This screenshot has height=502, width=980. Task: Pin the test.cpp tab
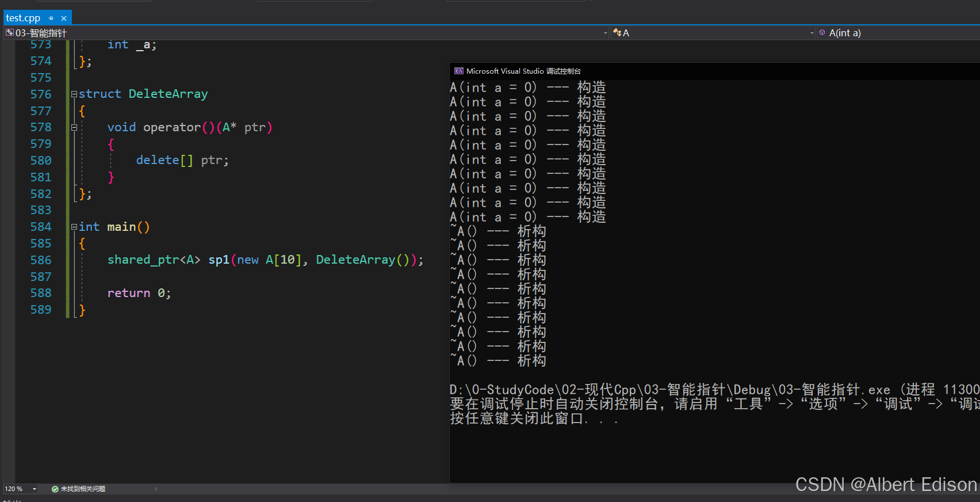point(51,18)
